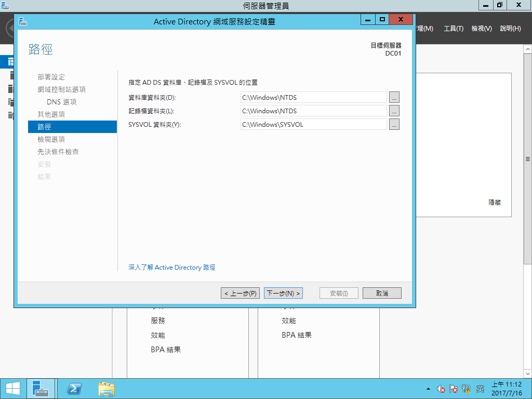Screen dimensions: 532x399
Task: Open BPA 結果 in left Server Manager tile
Action: point(166,350)
